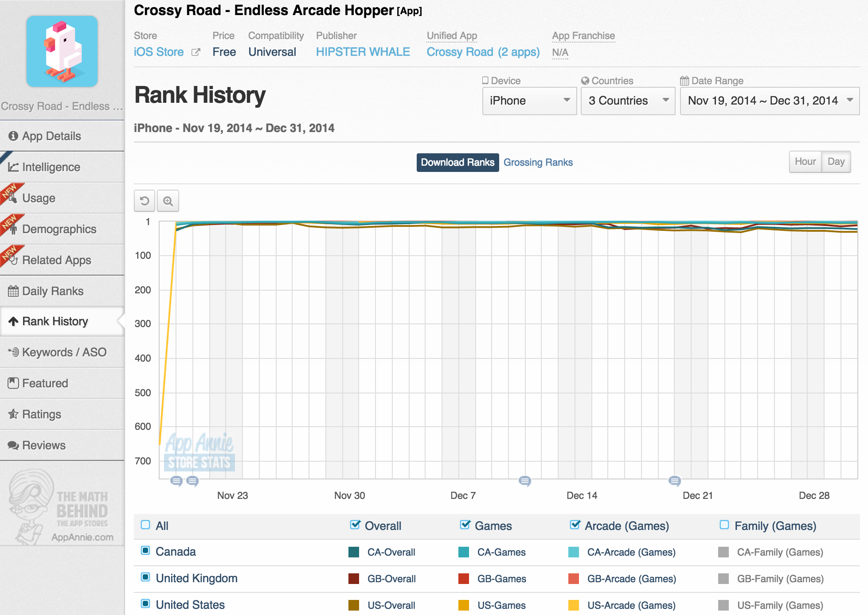Reset the chart zoom with undo icon
The height and width of the screenshot is (615, 868).
pyautogui.click(x=145, y=201)
